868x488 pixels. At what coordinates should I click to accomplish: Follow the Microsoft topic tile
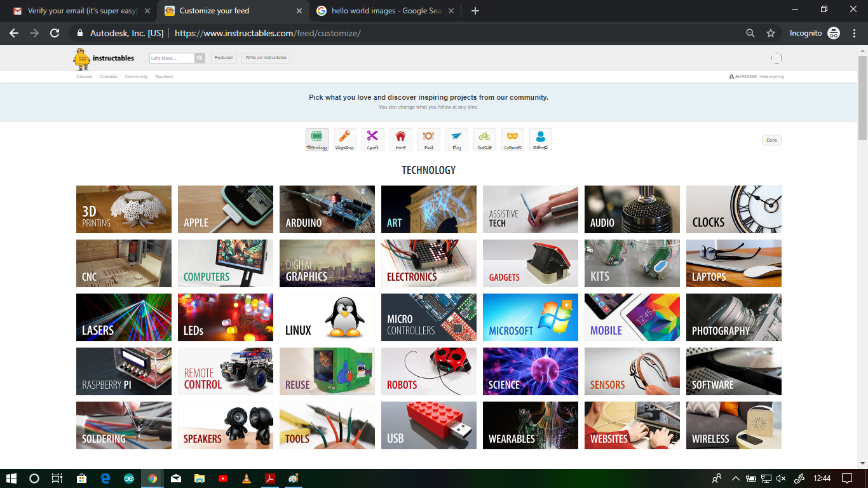click(x=531, y=317)
